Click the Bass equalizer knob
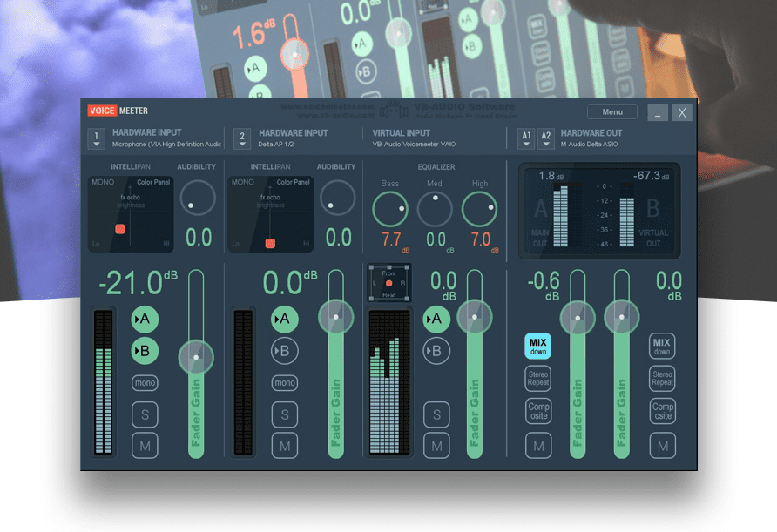This screenshot has width=777, height=532. click(390, 210)
